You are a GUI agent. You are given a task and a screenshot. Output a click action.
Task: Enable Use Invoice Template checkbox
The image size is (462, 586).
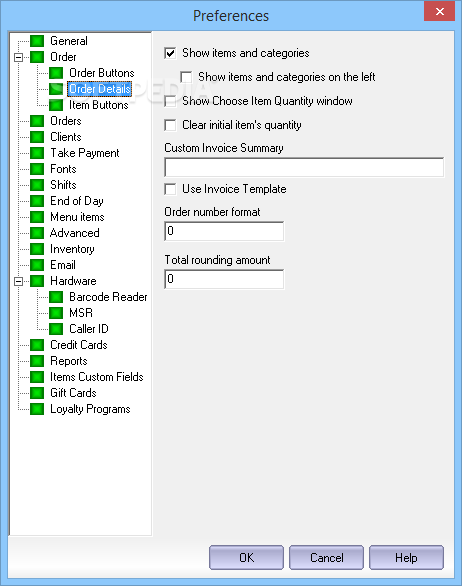pos(170,189)
